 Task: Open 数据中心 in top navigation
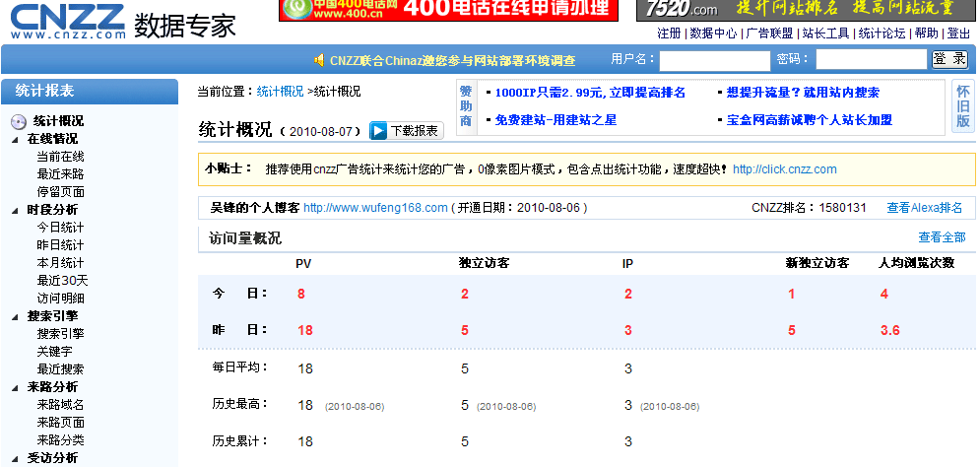[713, 33]
